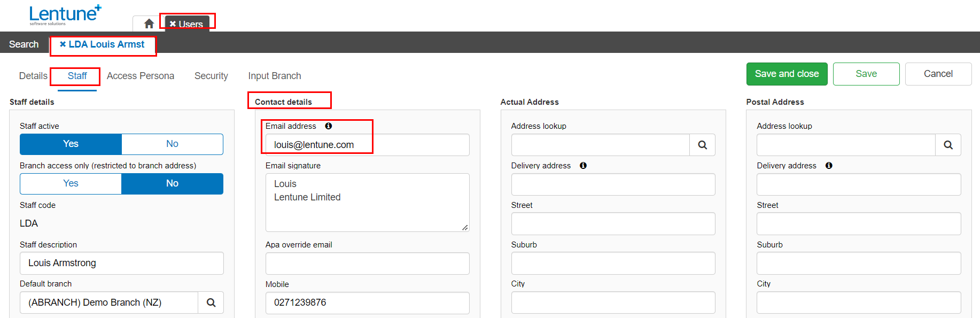
Task: Go to the Home icon tab
Action: (149, 24)
